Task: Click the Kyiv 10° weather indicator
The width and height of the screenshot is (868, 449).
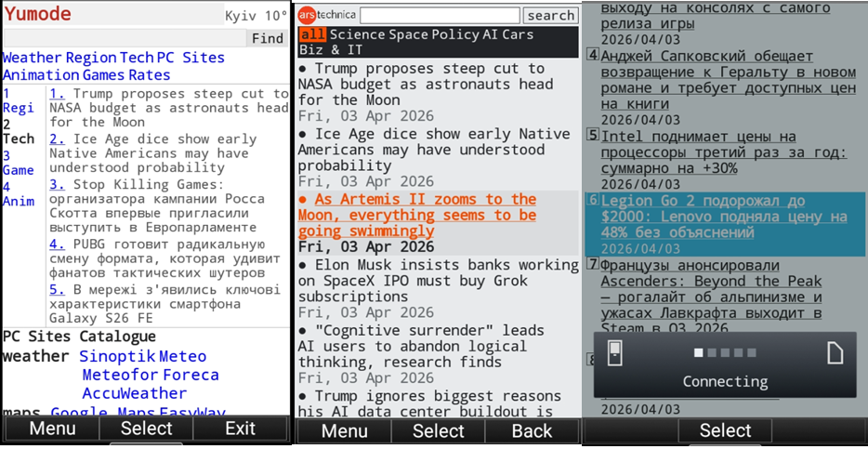Action: pos(256,16)
